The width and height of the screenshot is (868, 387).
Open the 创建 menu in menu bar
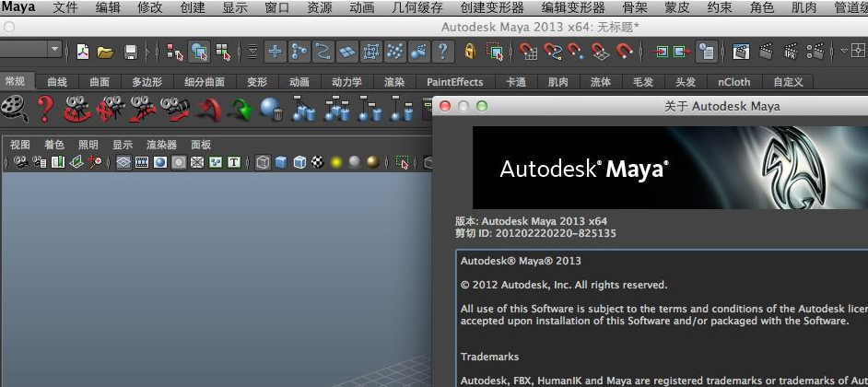(193, 7)
